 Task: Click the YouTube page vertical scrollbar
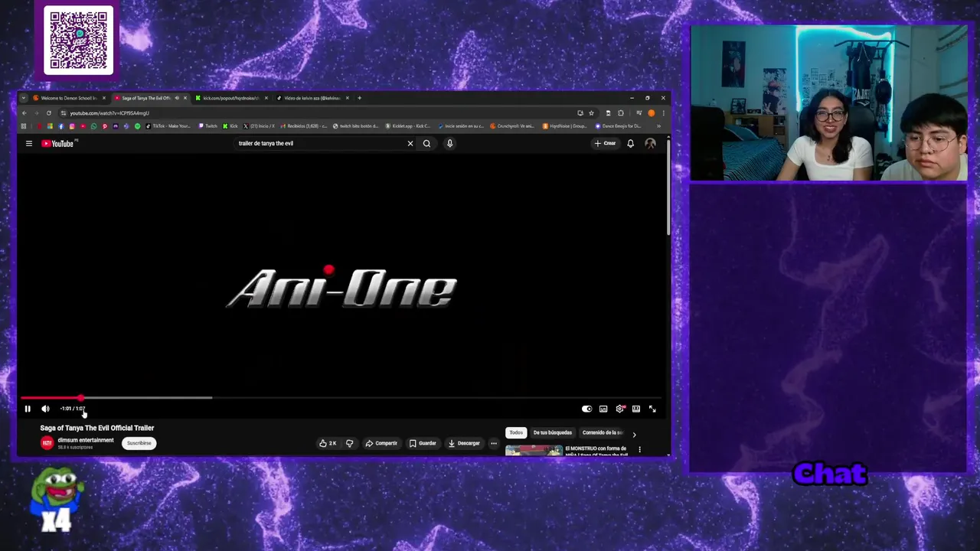[x=668, y=187]
